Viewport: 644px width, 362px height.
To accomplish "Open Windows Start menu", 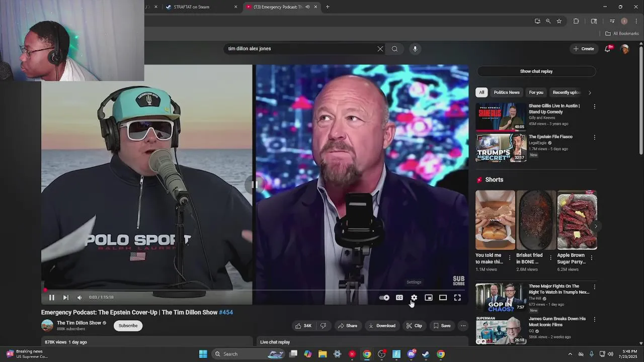I will pyautogui.click(x=203, y=354).
